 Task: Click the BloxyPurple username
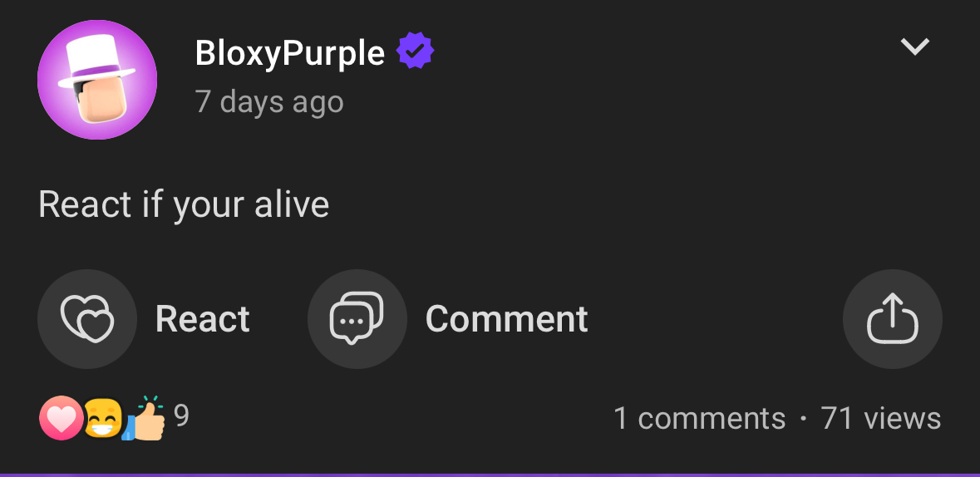(290, 52)
